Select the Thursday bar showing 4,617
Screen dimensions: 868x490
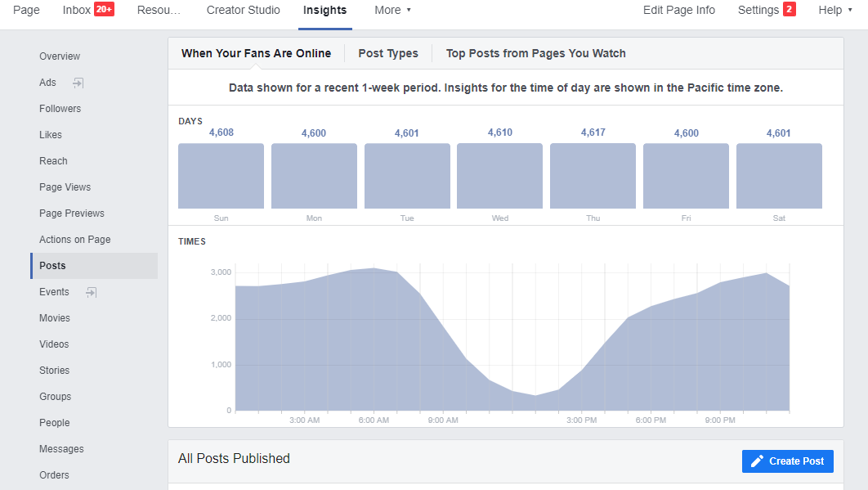pyautogui.click(x=593, y=176)
